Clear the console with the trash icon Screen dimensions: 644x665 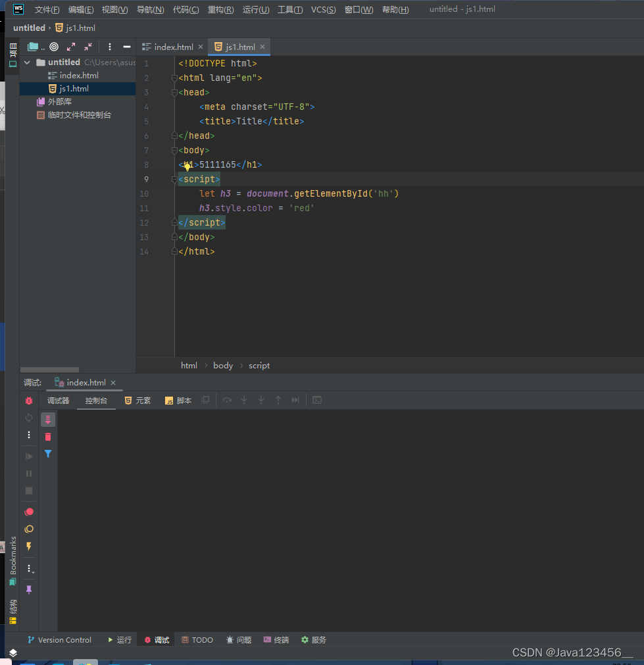tap(48, 437)
